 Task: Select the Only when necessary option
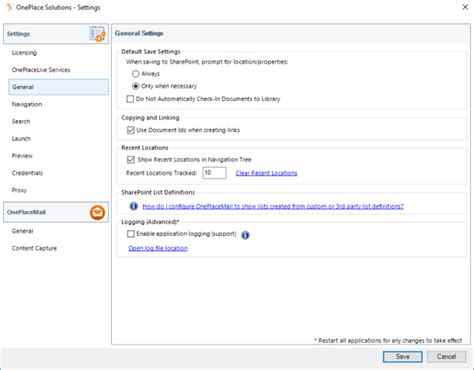tap(135, 86)
